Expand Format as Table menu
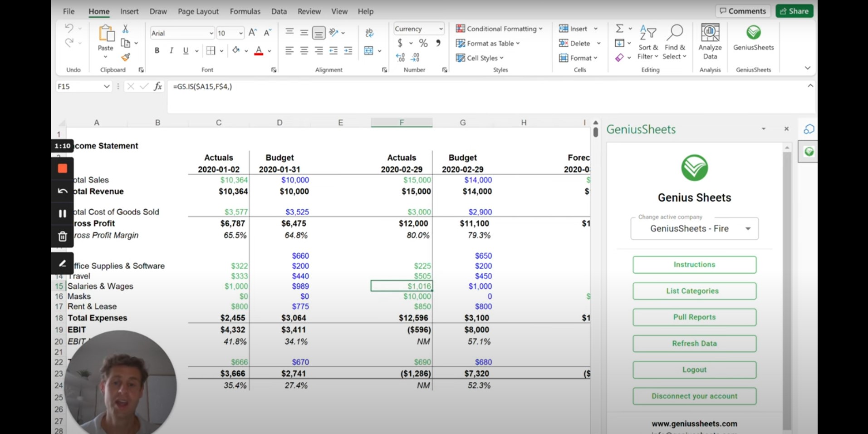This screenshot has height=434, width=868. tap(488, 43)
